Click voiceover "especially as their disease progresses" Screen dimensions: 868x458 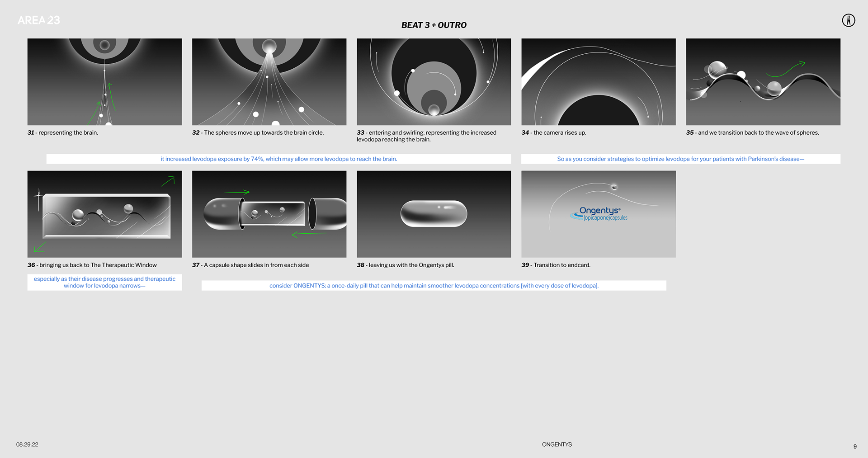pyautogui.click(x=104, y=282)
